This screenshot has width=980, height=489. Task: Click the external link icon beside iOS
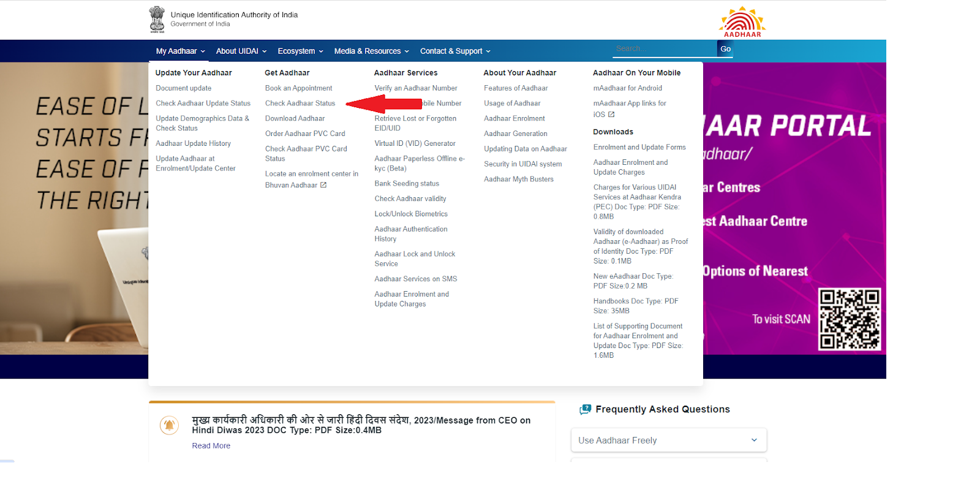pos(611,115)
